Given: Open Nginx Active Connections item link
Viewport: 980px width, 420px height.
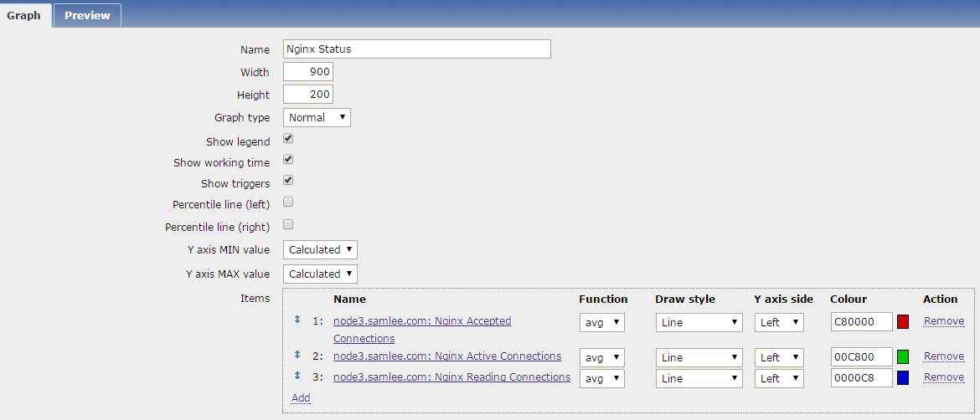Looking at the screenshot, I should point(447,356).
